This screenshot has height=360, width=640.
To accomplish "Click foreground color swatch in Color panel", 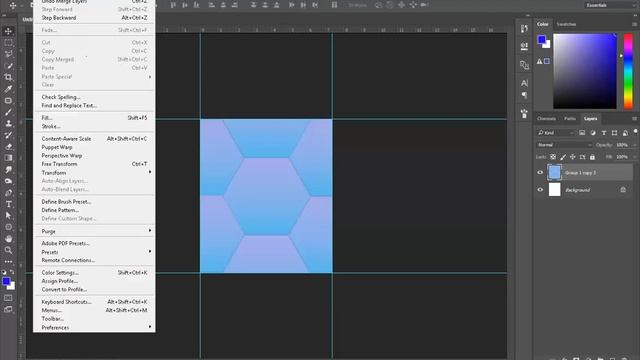I will coord(542,40).
